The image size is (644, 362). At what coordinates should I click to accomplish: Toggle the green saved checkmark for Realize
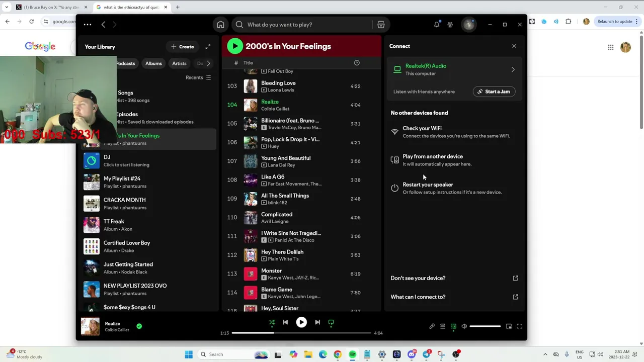click(x=139, y=326)
